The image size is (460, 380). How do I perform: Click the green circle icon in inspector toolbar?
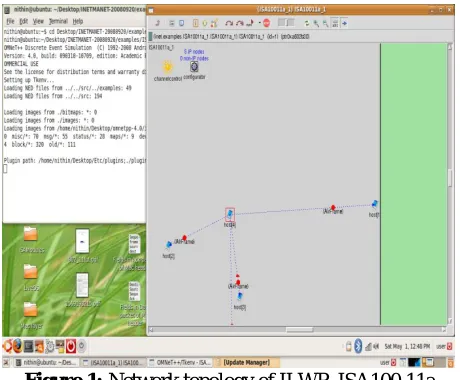205,23
